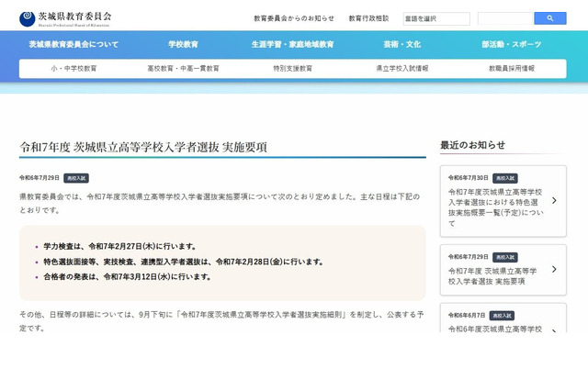Open 特別支援教育 submenu tab

[x=292, y=69]
